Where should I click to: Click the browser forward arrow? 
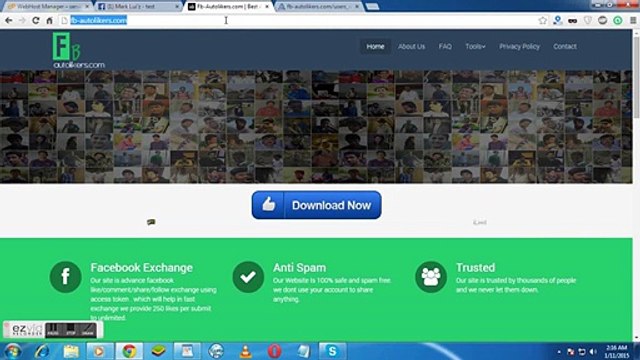pyautogui.click(x=22, y=20)
